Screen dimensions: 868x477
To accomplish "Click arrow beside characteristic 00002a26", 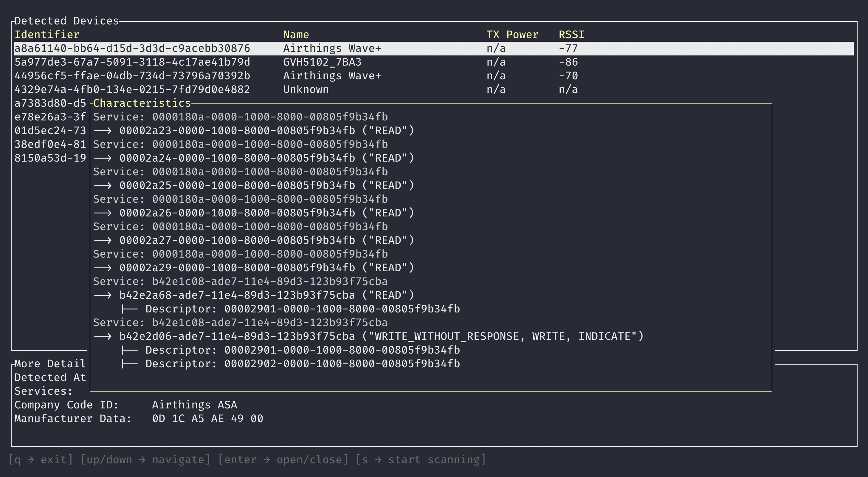I will [103, 213].
